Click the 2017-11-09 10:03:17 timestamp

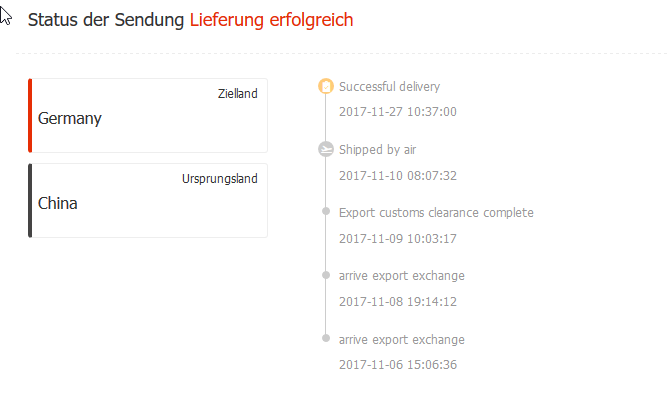pos(398,238)
